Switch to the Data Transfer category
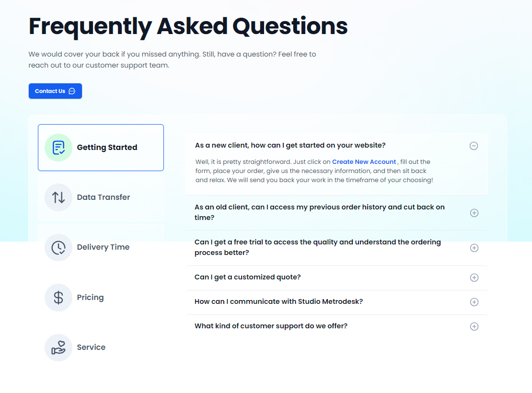The image size is (532, 393). [x=101, y=197]
